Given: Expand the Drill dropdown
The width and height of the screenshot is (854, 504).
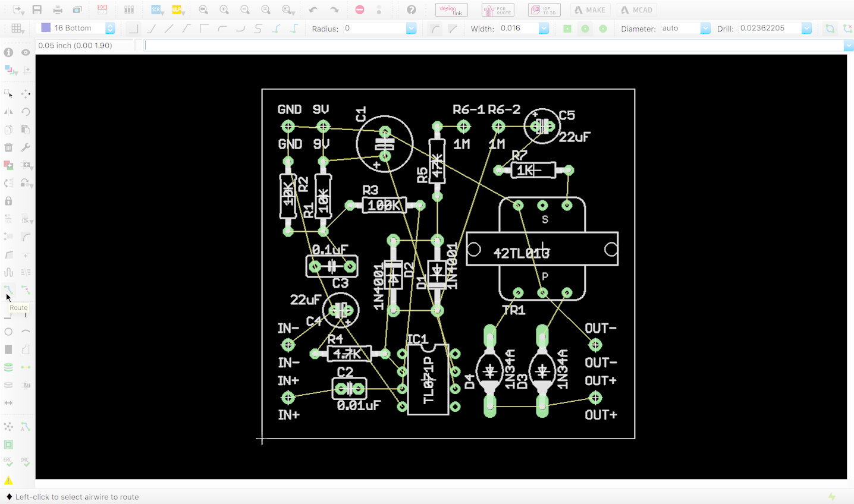Looking at the screenshot, I should click(806, 28).
